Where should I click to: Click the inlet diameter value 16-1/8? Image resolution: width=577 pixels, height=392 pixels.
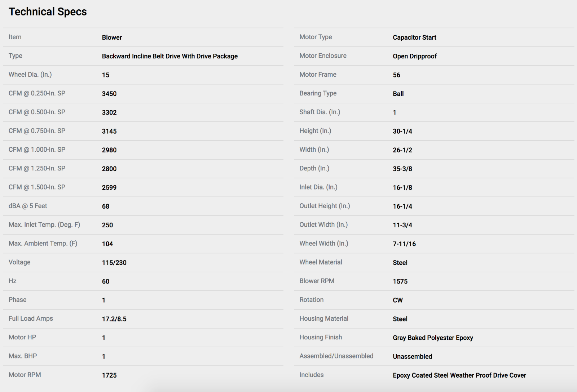click(402, 187)
